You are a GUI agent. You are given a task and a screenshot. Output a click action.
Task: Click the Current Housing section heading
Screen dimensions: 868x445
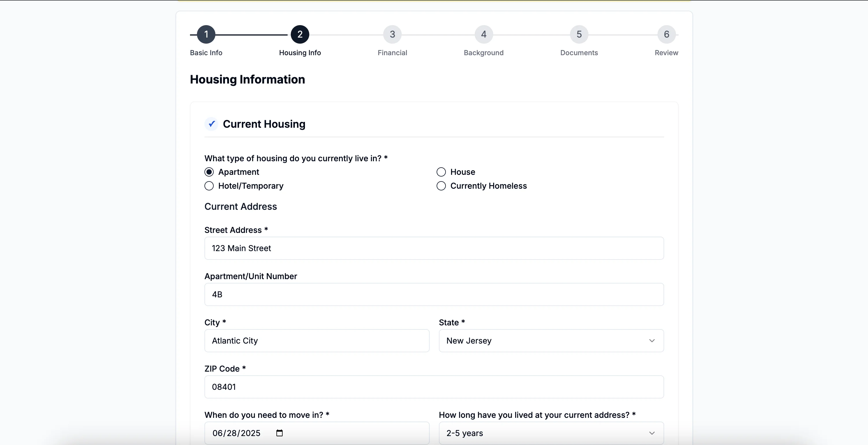pos(264,124)
